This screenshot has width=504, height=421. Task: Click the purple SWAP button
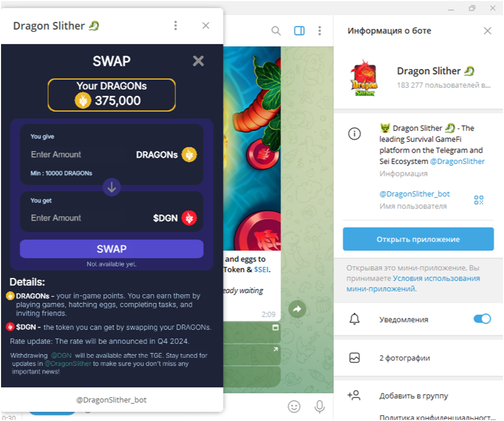(x=111, y=249)
